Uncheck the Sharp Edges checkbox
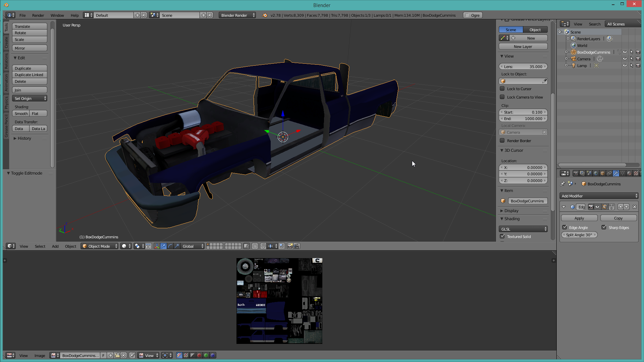 click(604, 228)
